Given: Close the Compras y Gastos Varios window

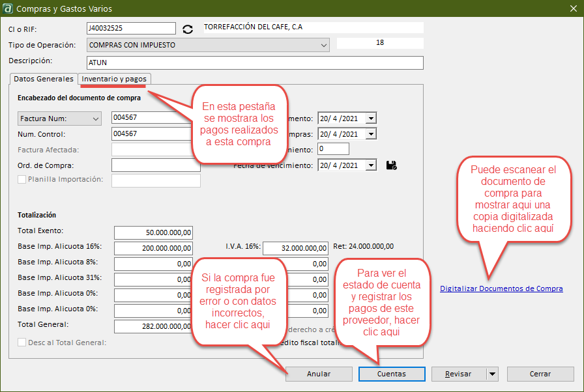Looking at the screenshot, I should (x=568, y=8).
